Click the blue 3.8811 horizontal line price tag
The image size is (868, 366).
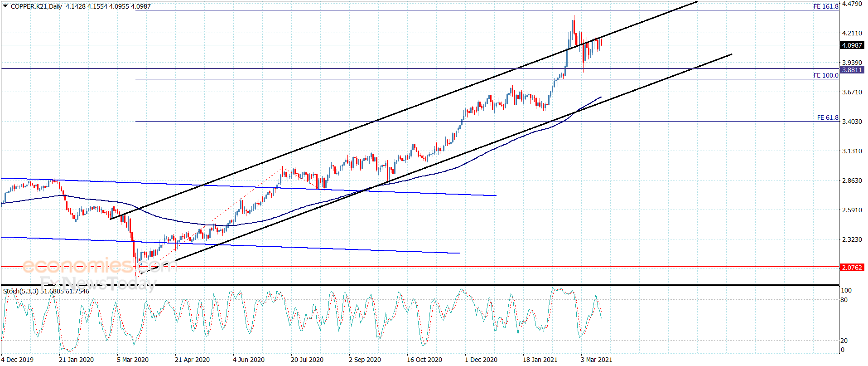[852, 70]
